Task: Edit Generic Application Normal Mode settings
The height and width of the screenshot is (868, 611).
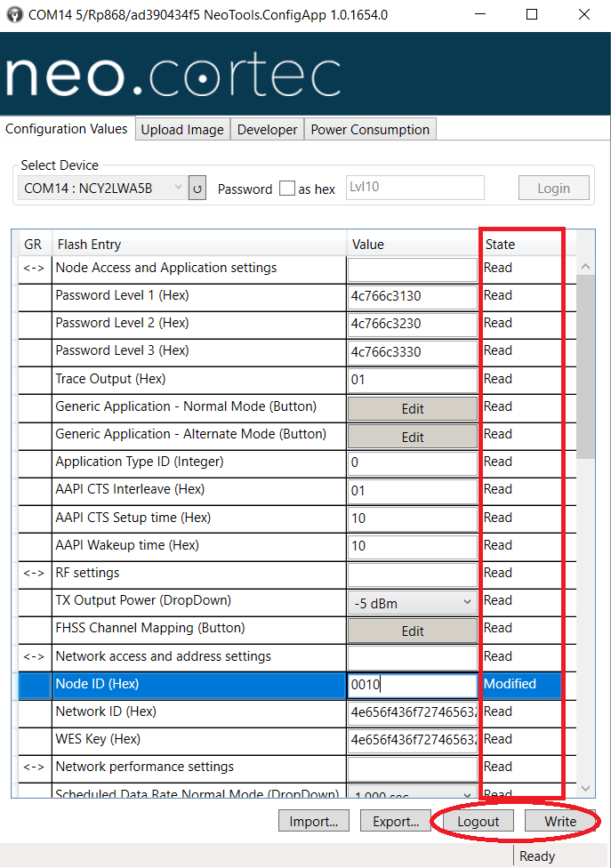Action: coord(413,408)
